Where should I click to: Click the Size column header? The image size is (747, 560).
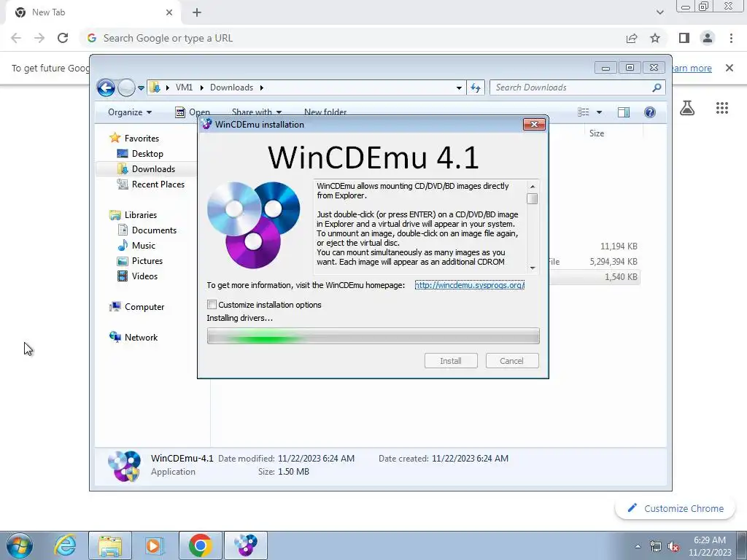597,133
